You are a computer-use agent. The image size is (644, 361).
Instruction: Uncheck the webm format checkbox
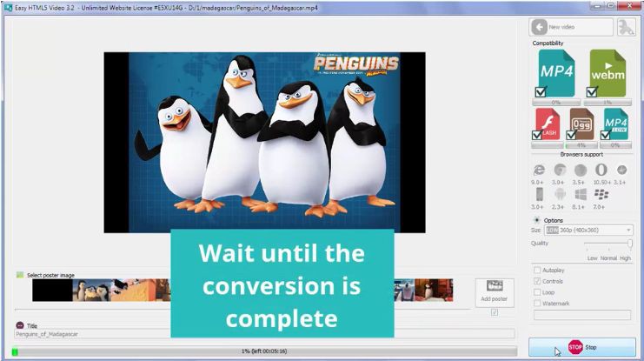pyautogui.click(x=592, y=92)
